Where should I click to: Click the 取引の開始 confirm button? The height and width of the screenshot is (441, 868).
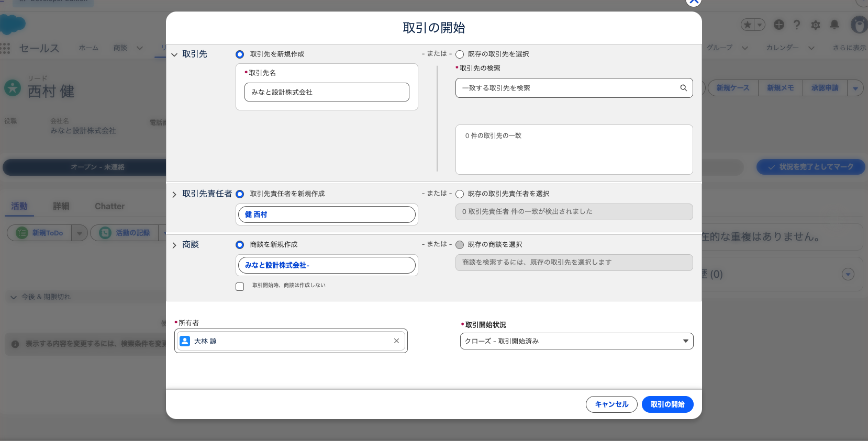667,404
